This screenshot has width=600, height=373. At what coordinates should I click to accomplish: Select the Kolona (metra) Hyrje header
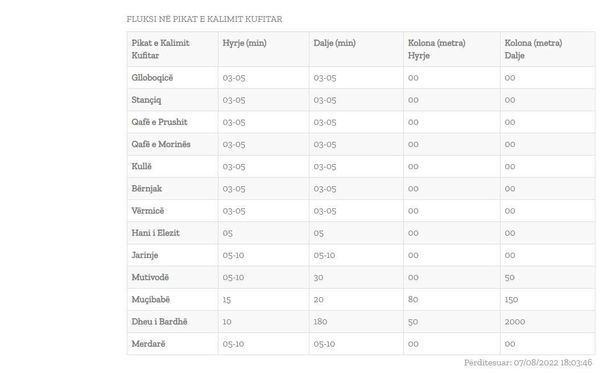click(x=437, y=49)
